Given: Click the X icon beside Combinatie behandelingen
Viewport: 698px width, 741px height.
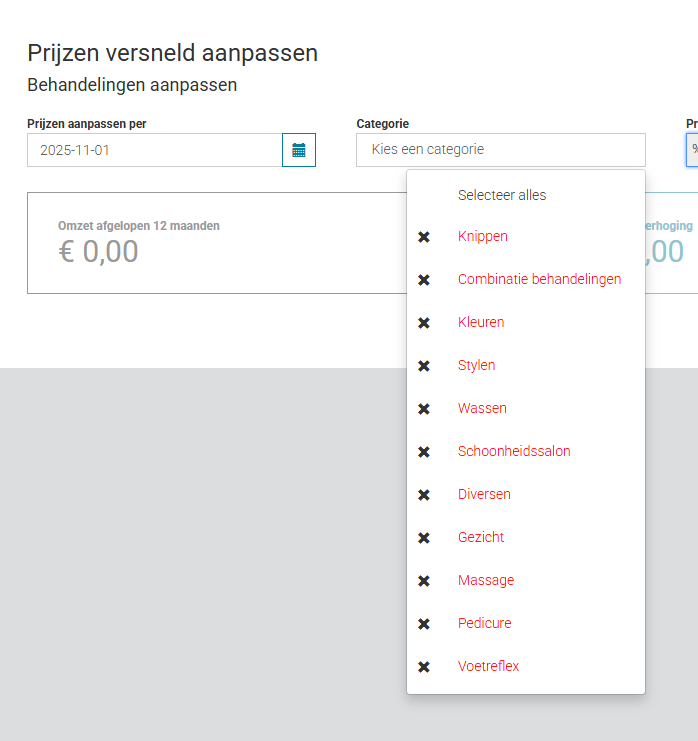Looking at the screenshot, I should [424, 280].
